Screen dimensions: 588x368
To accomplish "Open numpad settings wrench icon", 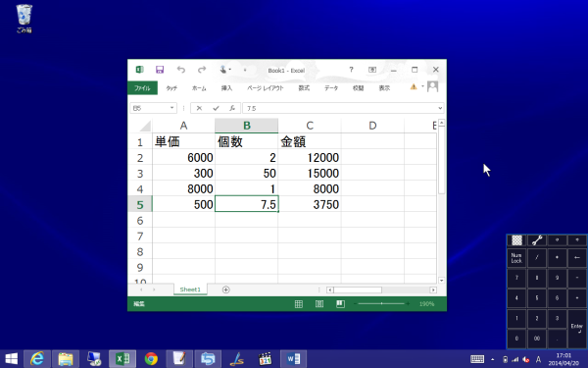I will coord(537,240).
